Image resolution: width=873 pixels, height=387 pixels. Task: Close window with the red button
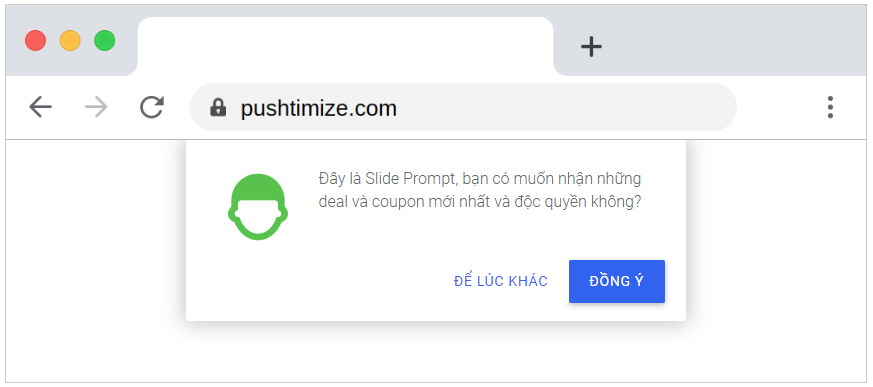36,41
